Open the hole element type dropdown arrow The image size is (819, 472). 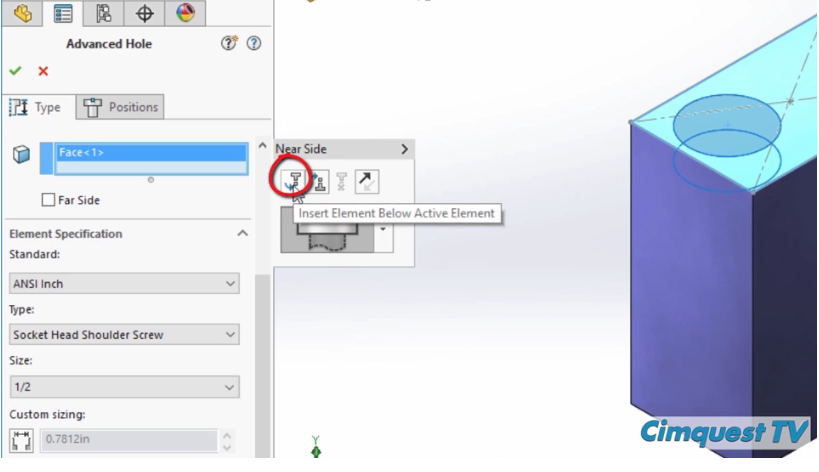383,230
